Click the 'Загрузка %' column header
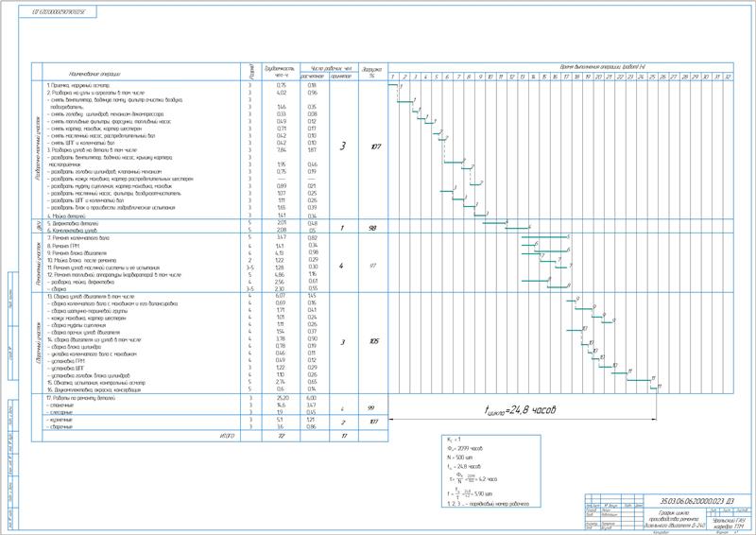The height and width of the screenshot is (535, 756). click(x=371, y=72)
